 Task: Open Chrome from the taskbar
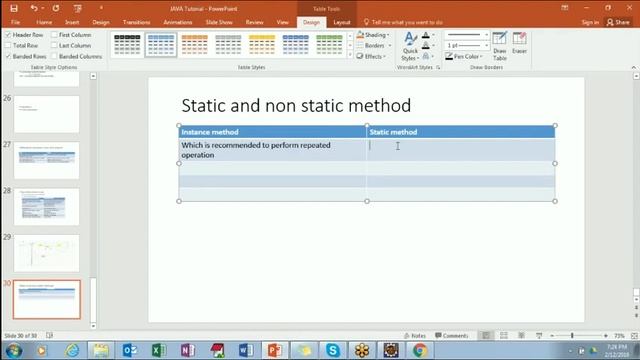tap(420, 350)
